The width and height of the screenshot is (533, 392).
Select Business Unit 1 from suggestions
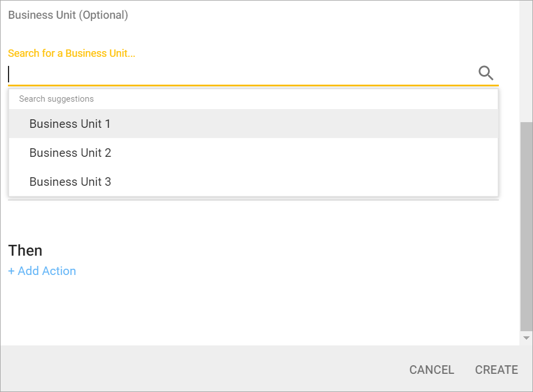[70, 124]
